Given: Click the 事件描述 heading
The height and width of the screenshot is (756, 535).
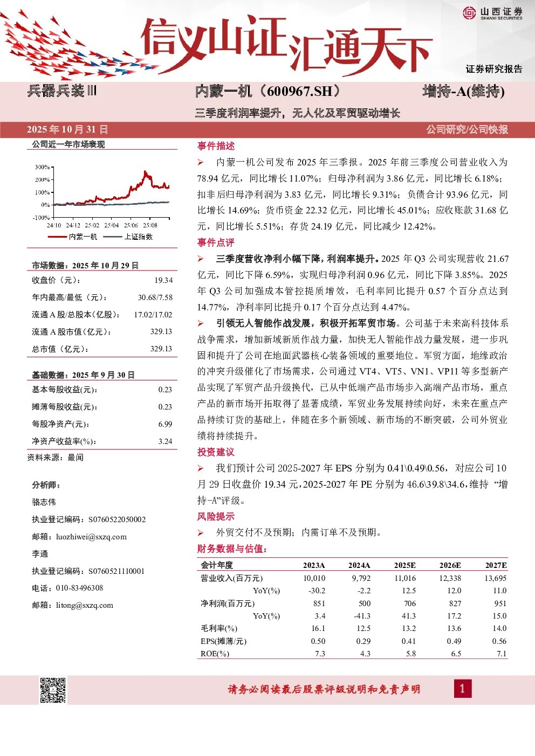Looking at the screenshot, I should coord(216,146).
